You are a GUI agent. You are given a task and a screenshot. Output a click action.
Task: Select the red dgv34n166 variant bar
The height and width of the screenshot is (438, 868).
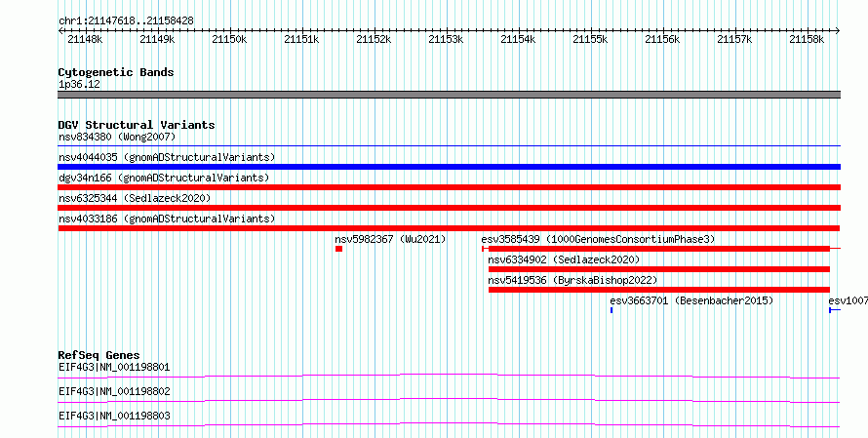click(x=450, y=187)
